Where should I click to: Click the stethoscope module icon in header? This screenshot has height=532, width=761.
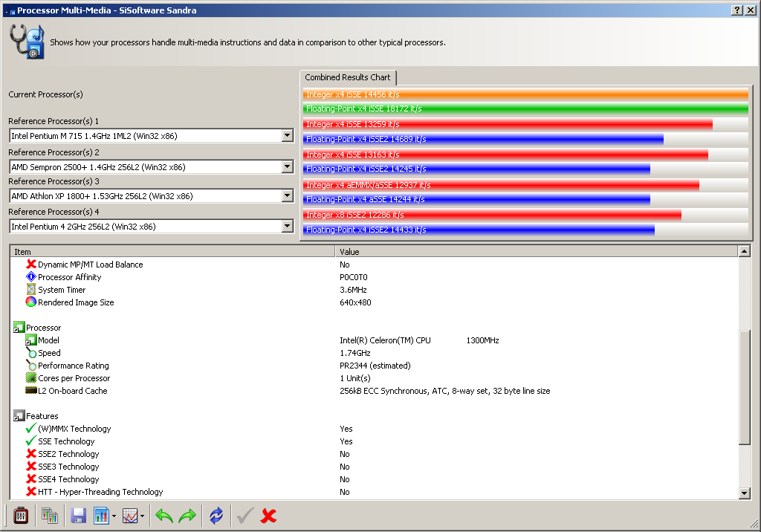click(27, 42)
